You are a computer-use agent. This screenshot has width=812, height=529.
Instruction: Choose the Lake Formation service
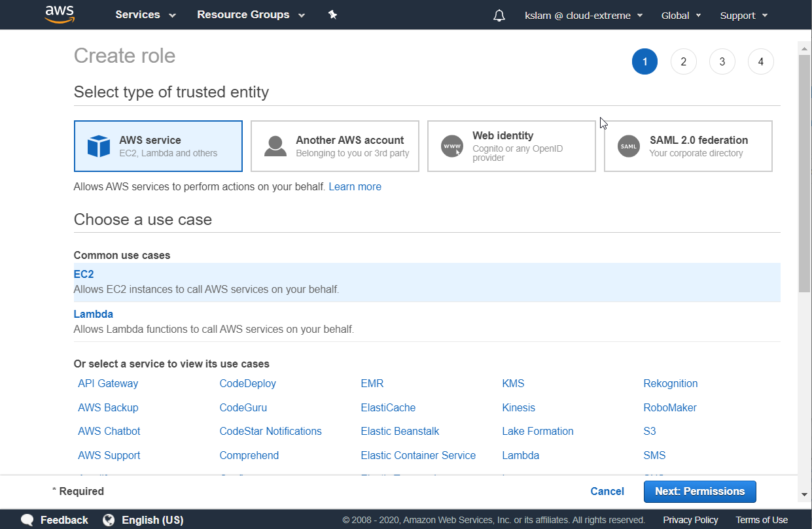(x=538, y=431)
